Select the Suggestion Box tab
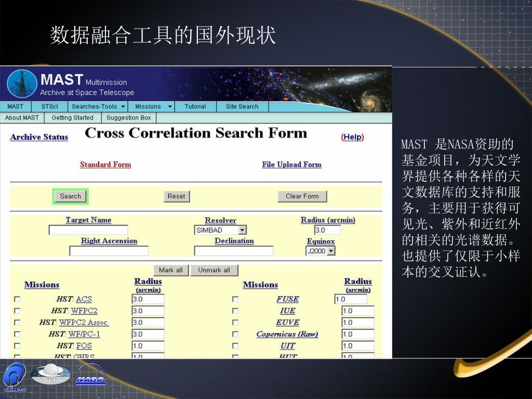 coord(129,118)
